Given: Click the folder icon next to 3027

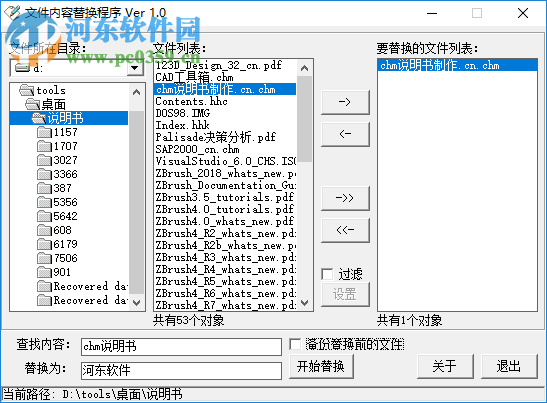Looking at the screenshot, I should coord(44,160).
